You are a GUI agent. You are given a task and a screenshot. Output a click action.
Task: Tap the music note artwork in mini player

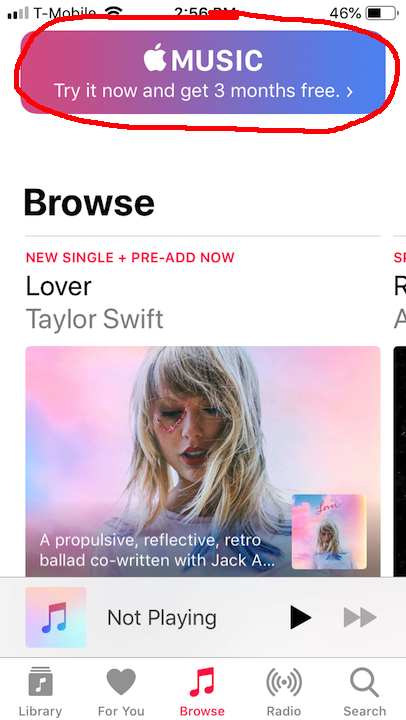click(x=56, y=617)
